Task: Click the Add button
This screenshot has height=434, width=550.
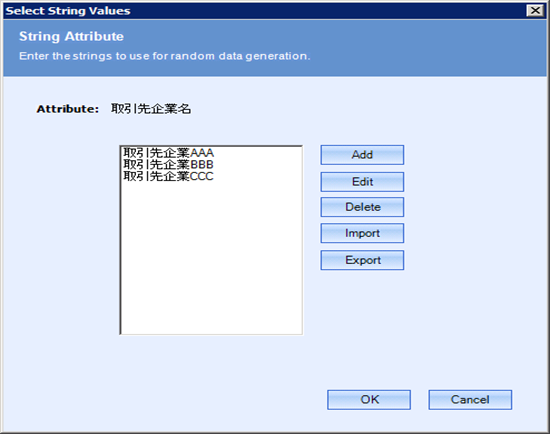Action: coord(362,155)
